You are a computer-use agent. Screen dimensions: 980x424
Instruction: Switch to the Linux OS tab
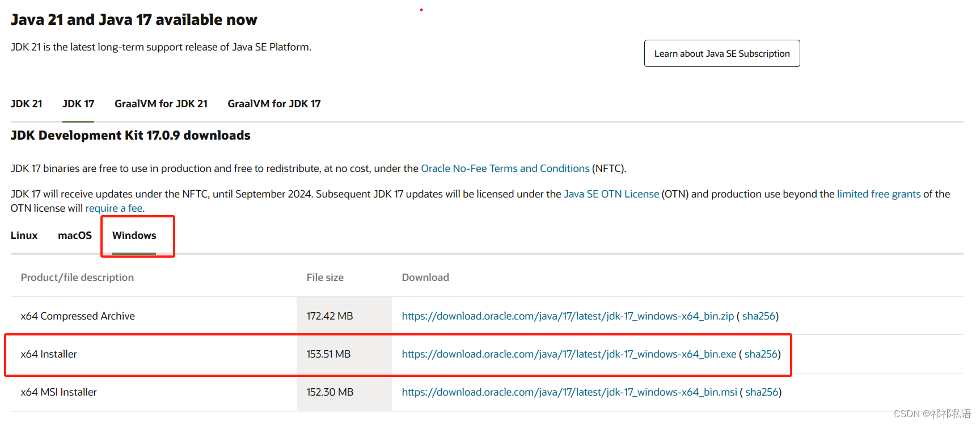[x=24, y=236]
